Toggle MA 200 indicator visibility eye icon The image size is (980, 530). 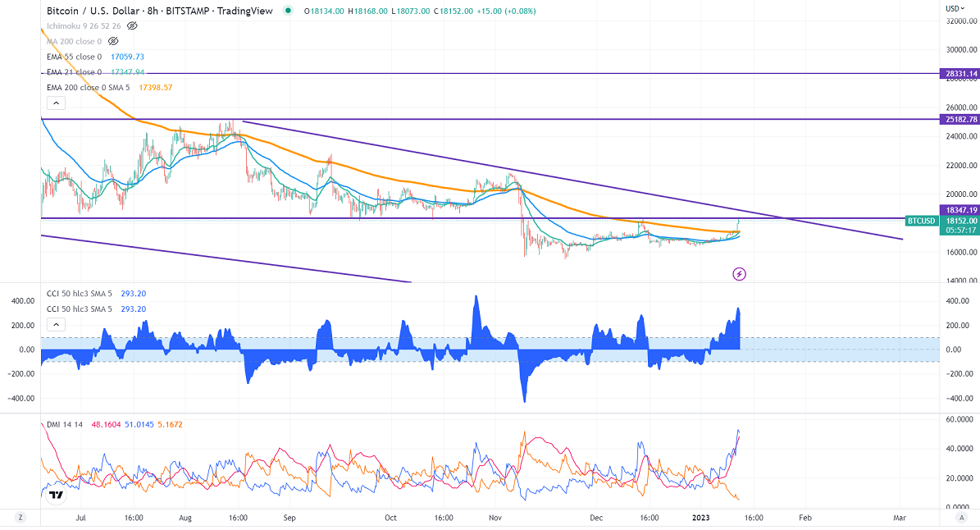(x=113, y=41)
